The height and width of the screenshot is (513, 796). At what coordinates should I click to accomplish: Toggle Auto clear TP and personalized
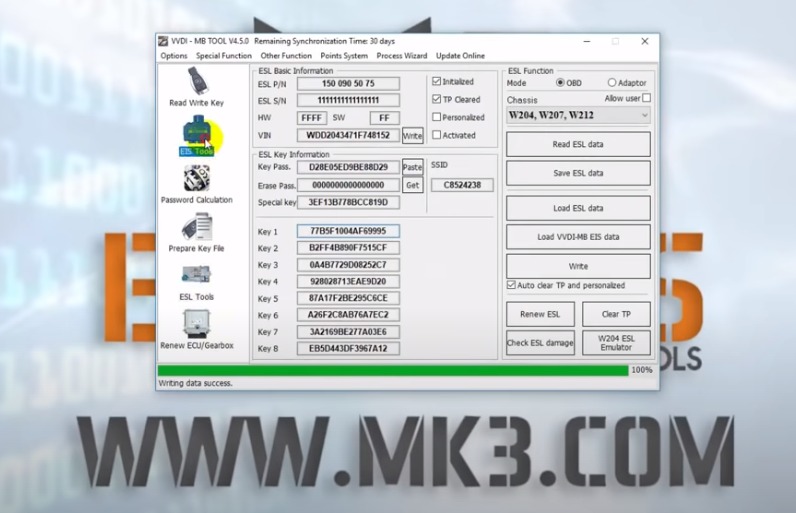[512, 285]
